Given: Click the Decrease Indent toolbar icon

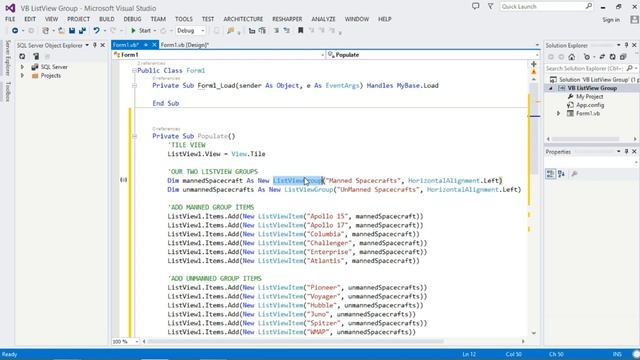Looking at the screenshot, I should (276, 31).
